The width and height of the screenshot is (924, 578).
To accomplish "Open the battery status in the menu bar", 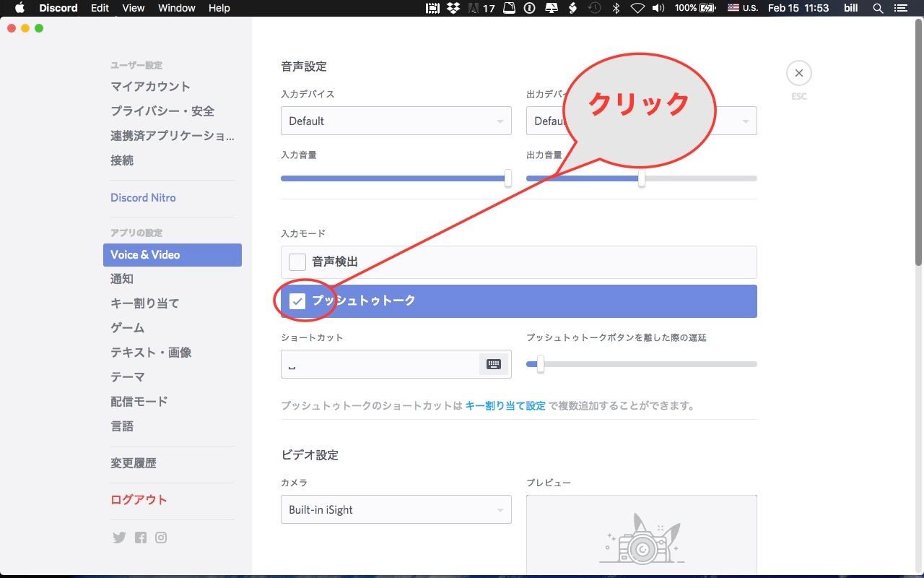I will 697,8.
